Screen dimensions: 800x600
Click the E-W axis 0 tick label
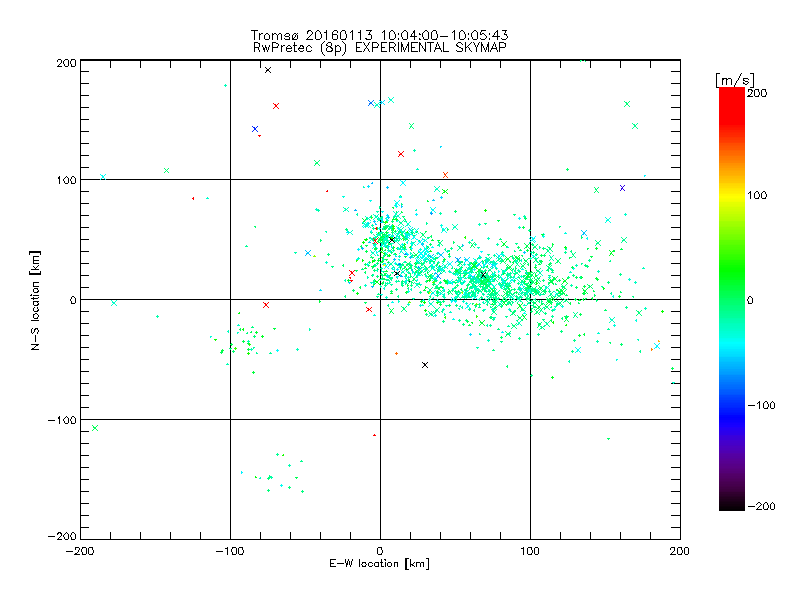pos(380,551)
